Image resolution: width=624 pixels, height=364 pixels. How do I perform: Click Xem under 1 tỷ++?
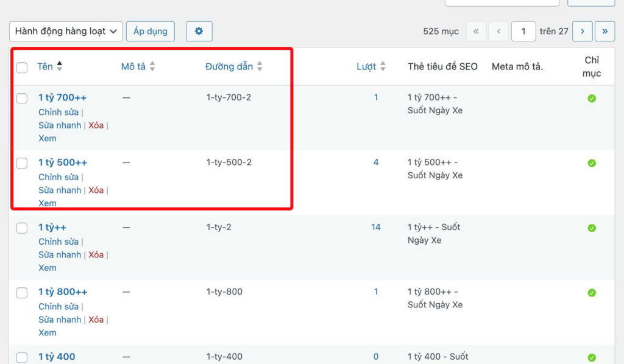pyautogui.click(x=48, y=268)
